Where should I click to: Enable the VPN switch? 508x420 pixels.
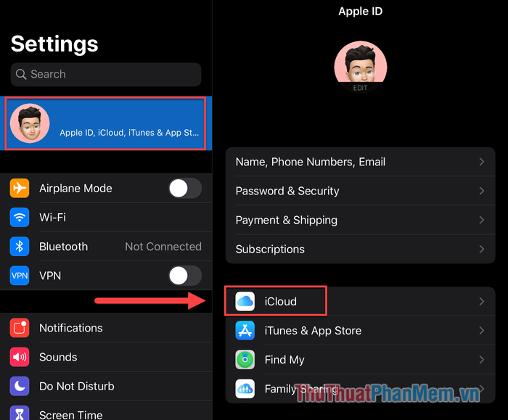[185, 276]
